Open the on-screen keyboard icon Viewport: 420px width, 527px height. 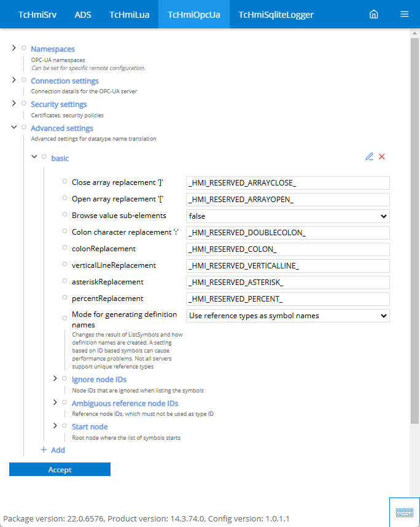coord(405,512)
